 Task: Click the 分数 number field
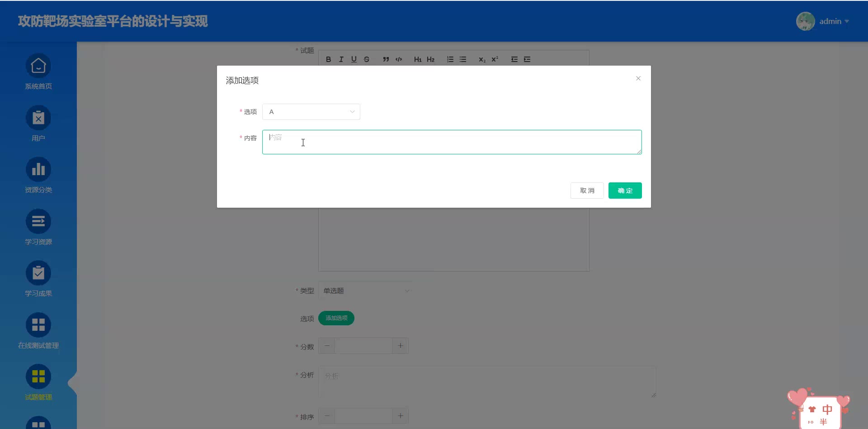pos(363,346)
